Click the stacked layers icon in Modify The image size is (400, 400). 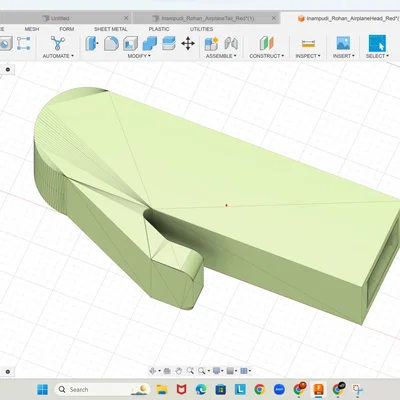pyautogui.click(x=169, y=44)
